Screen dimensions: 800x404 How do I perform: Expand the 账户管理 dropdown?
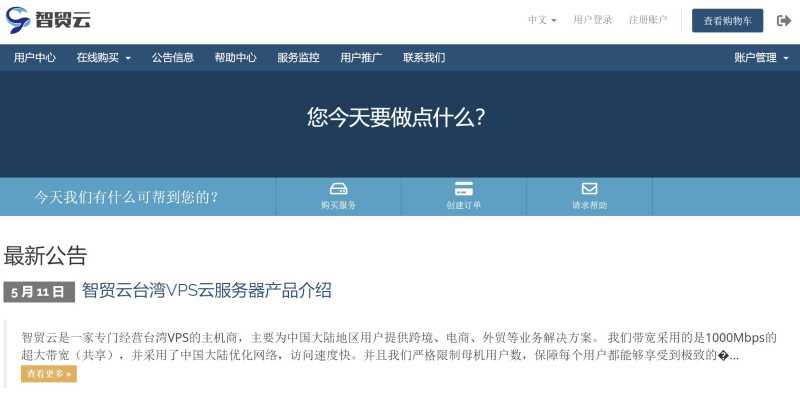coord(761,58)
